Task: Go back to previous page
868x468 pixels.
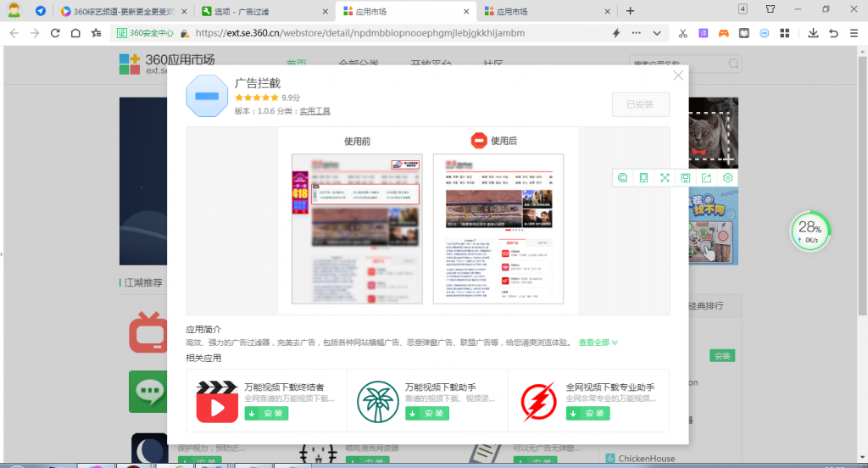Action: [14, 33]
